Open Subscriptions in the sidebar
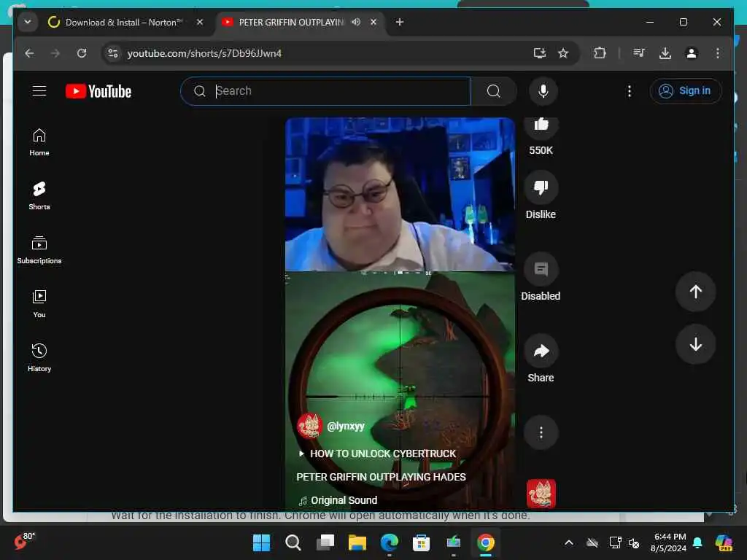Screen dimensions: 747x560 point(39,250)
